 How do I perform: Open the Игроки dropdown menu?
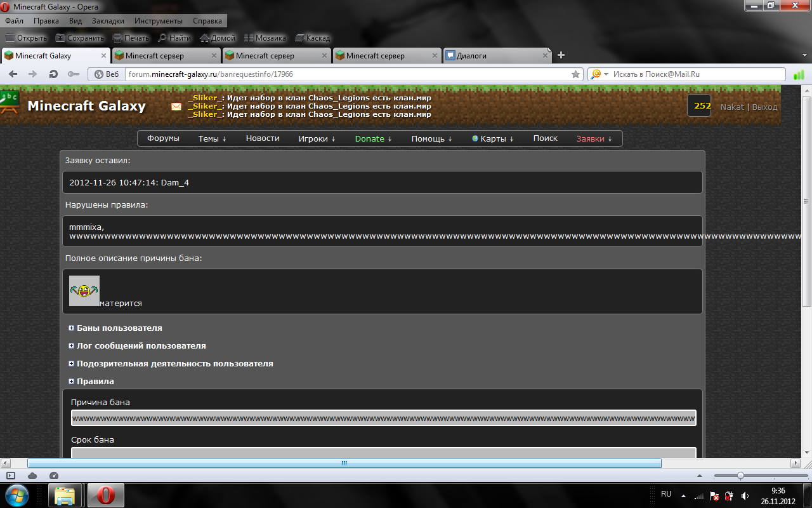click(x=317, y=138)
